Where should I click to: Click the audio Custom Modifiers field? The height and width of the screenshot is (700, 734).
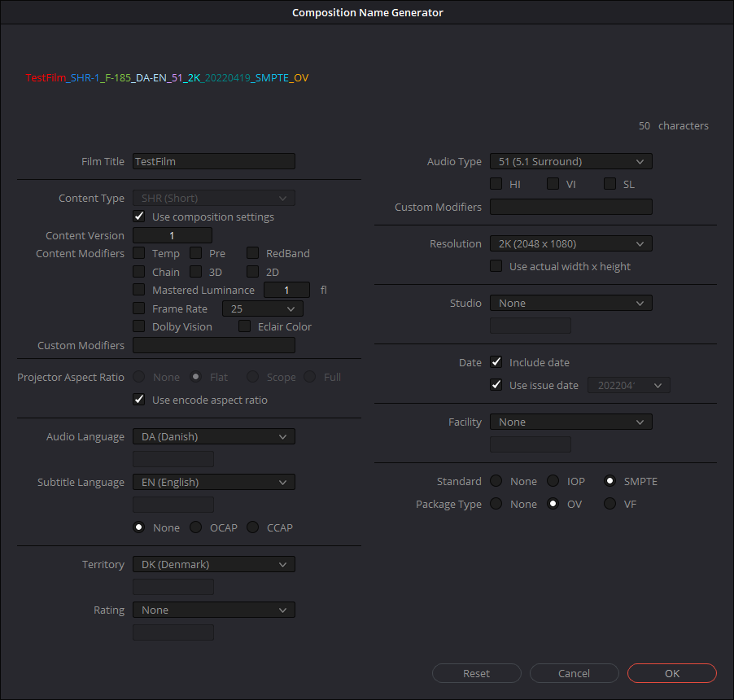(570, 207)
